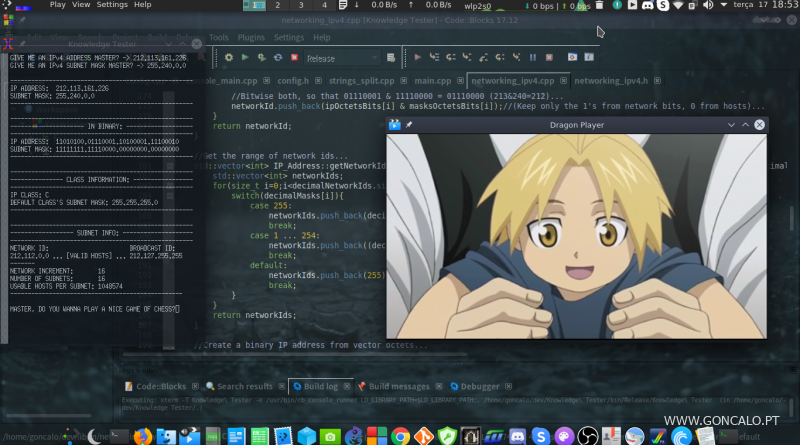
Task: Open the Tools menu in Code::Blocks
Action: pyautogui.click(x=218, y=37)
